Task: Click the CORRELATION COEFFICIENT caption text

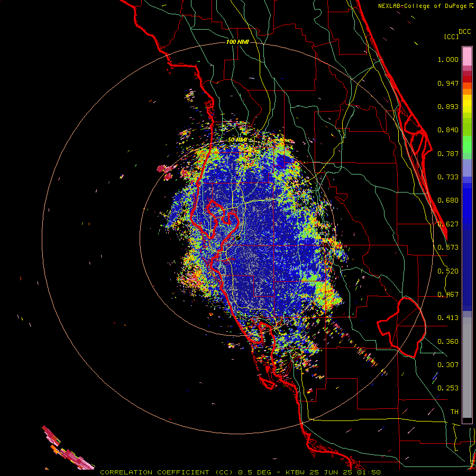Action: [154, 472]
